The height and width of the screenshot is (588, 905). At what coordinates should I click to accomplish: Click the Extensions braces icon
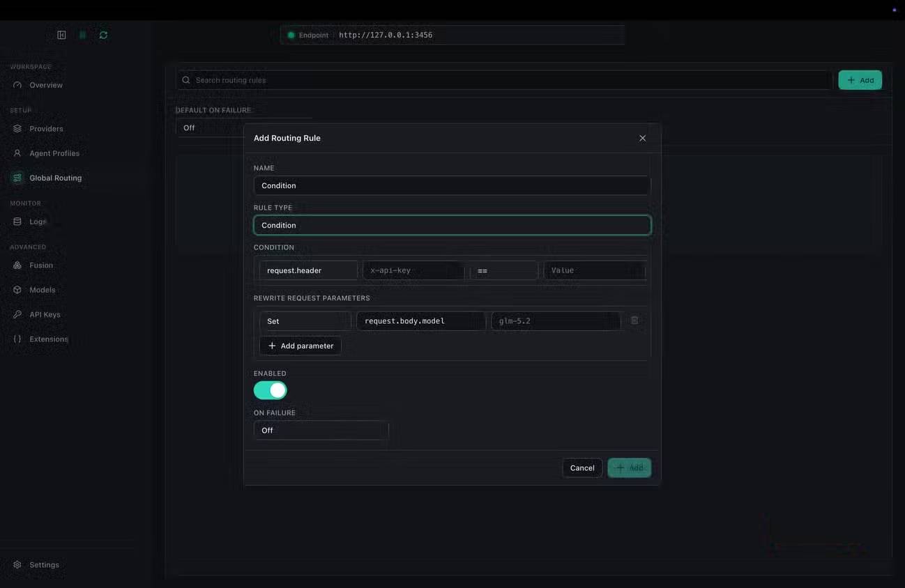[x=17, y=339]
